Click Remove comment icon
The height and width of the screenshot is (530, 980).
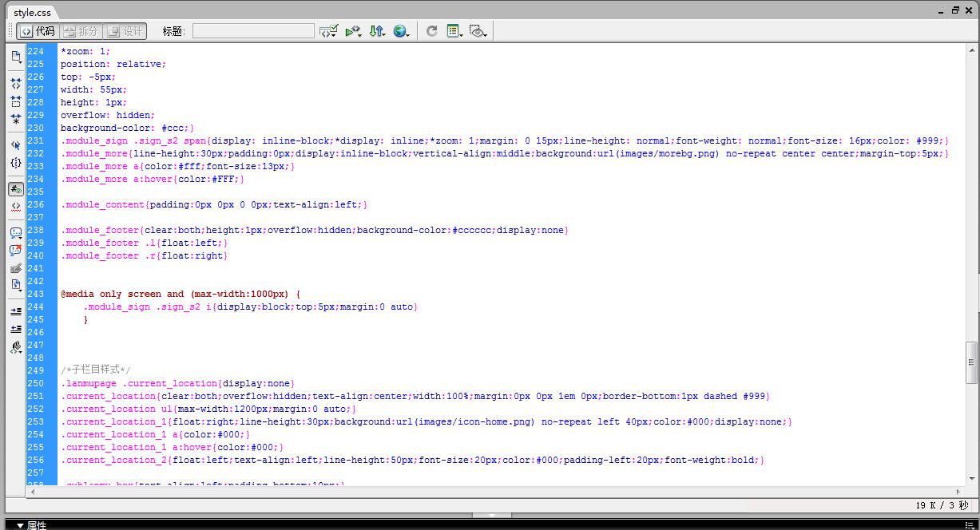(x=16, y=251)
